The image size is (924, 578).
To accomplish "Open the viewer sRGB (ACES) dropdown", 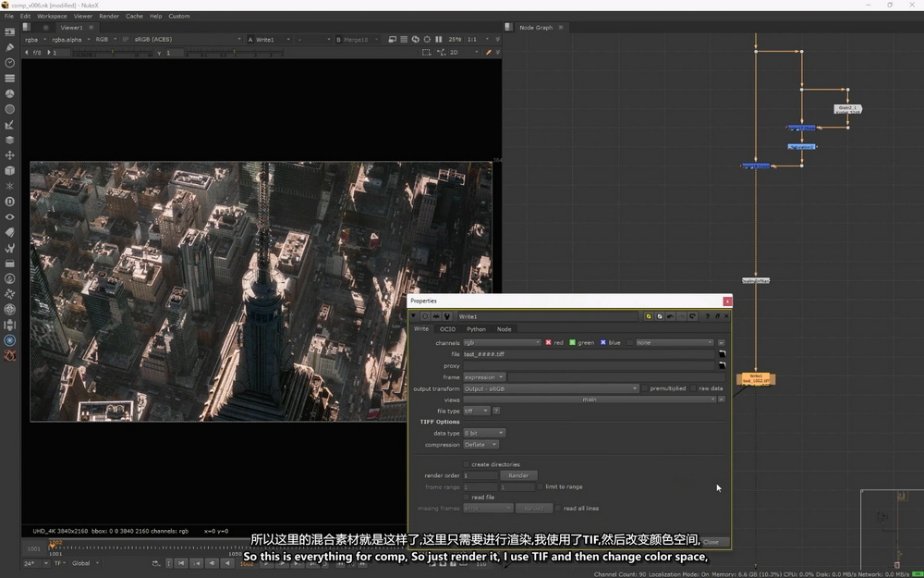I will click(x=188, y=40).
